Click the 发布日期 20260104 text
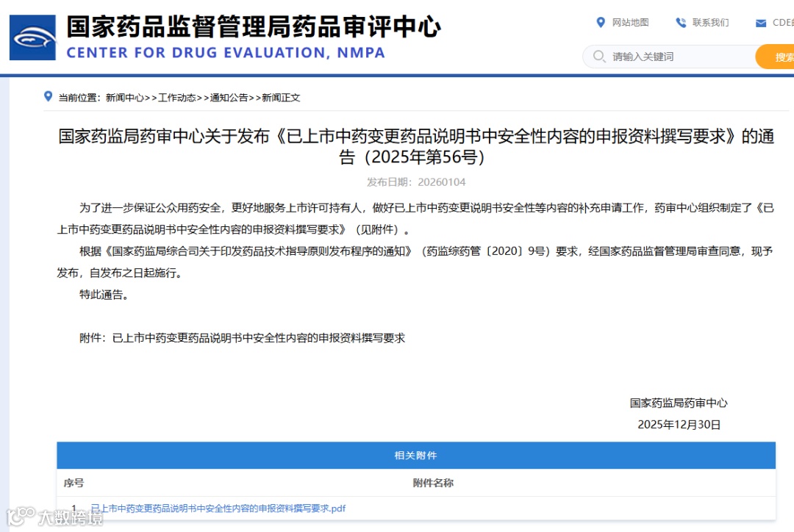Viewport: 794px width, 532px height. [416, 181]
